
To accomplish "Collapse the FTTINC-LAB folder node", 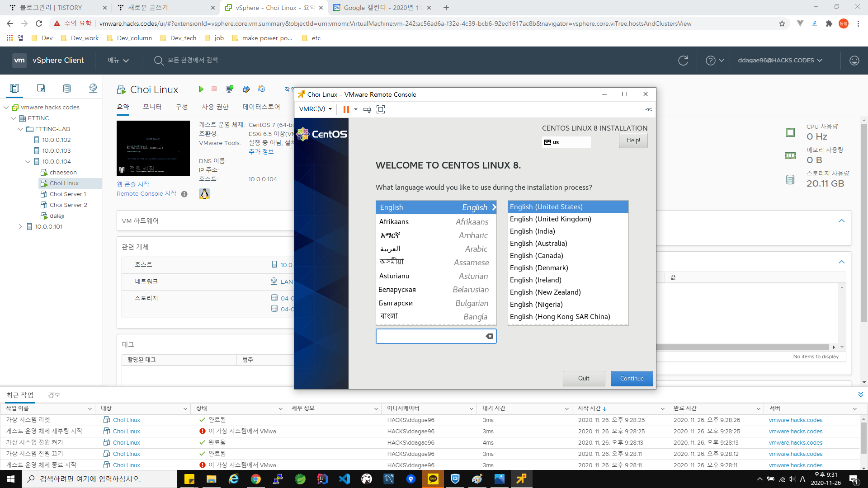I will click(x=21, y=129).
